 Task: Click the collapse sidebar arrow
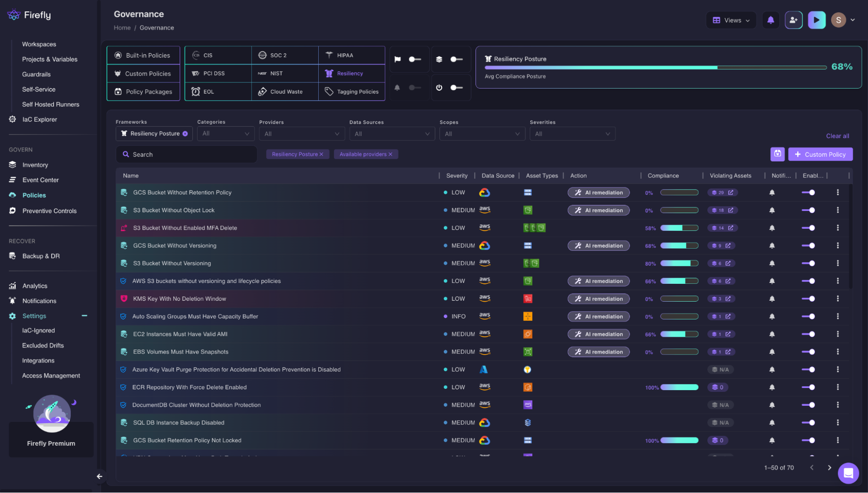99,476
